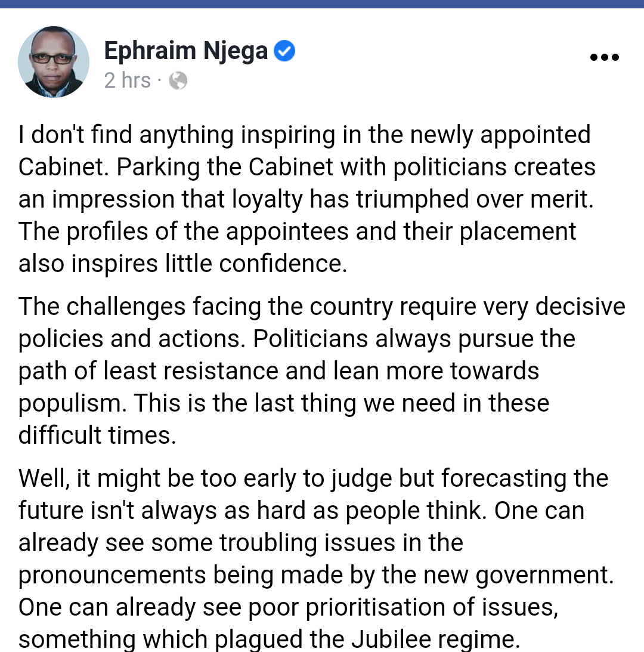The width and height of the screenshot is (644, 652).
Task: Open Ephraim Njega's profile photo
Action: click(x=54, y=62)
